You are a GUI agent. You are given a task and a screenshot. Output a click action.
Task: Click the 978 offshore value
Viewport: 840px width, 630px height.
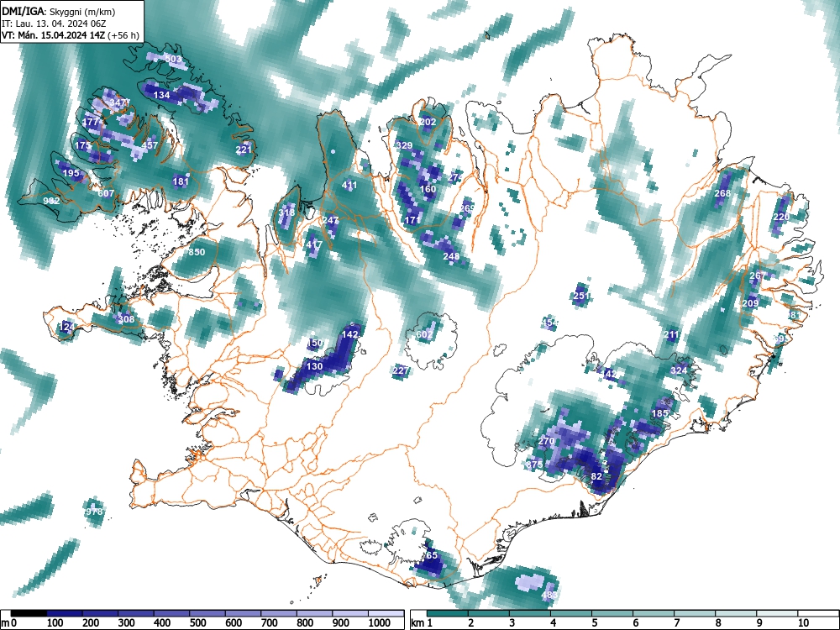point(94,511)
